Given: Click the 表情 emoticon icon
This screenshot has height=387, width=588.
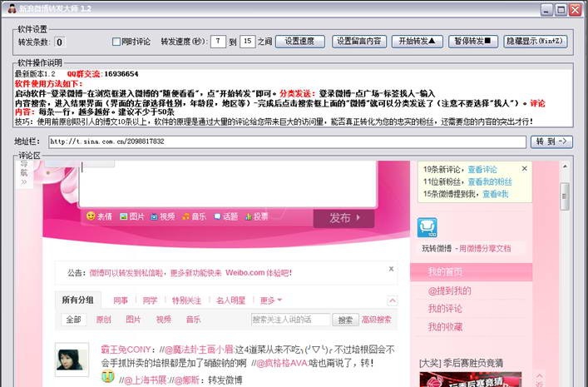Looking at the screenshot, I should tap(91, 216).
